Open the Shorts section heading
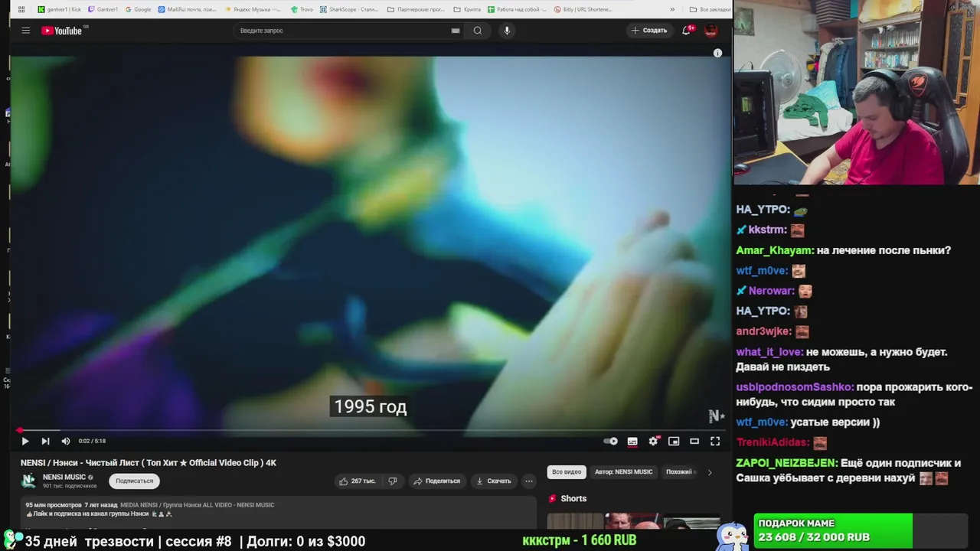Viewport: 980px width, 551px height. tap(573, 498)
